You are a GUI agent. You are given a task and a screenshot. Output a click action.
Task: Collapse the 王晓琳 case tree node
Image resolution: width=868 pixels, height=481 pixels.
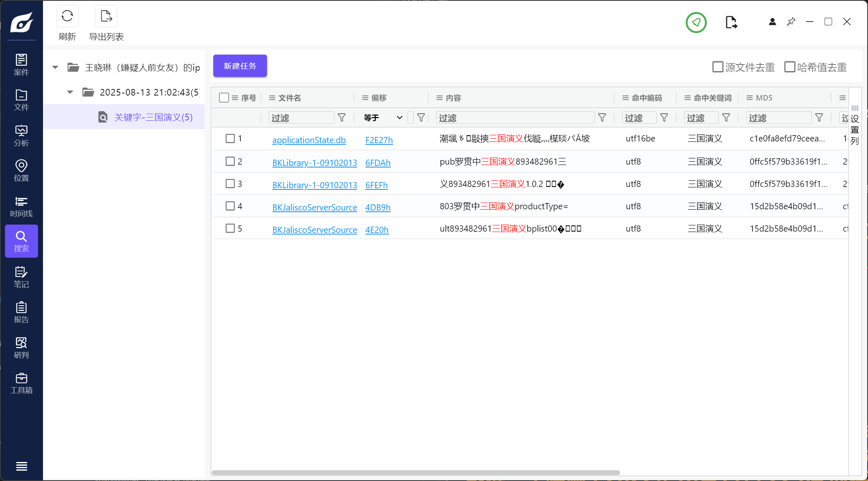[x=55, y=67]
